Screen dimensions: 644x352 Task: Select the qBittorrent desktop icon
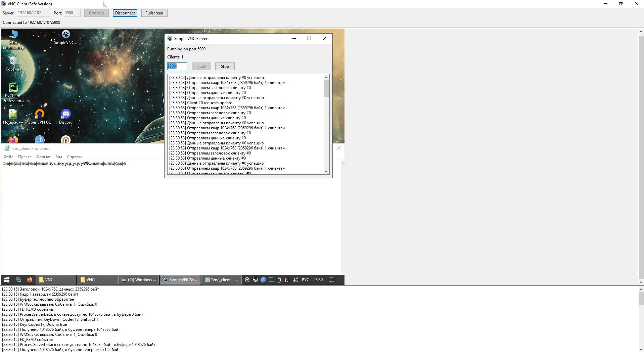tap(40, 140)
